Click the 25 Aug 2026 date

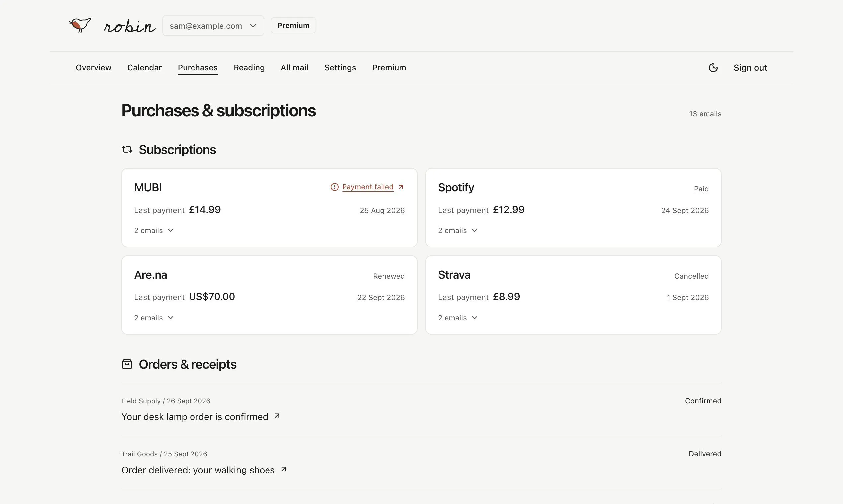(x=382, y=210)
